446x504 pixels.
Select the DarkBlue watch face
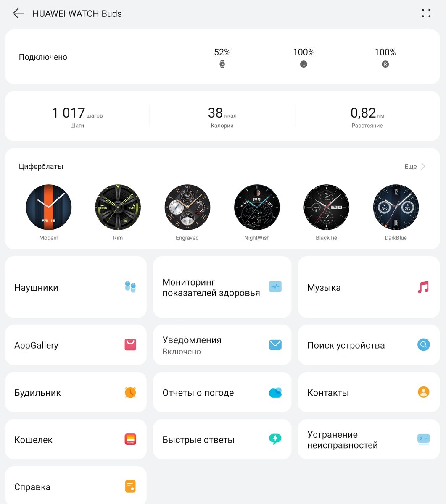click(x=396, y=212)
